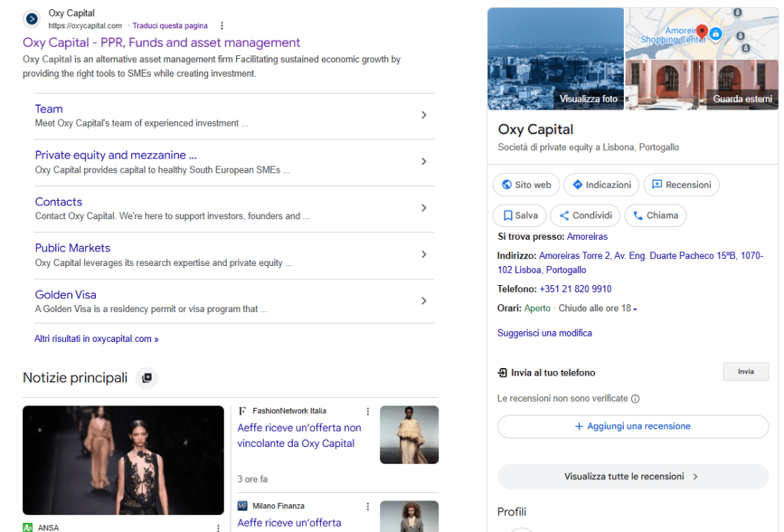Click the Sito web globe button
Viewport: 784px width, 532px height.
pos(526,185)
